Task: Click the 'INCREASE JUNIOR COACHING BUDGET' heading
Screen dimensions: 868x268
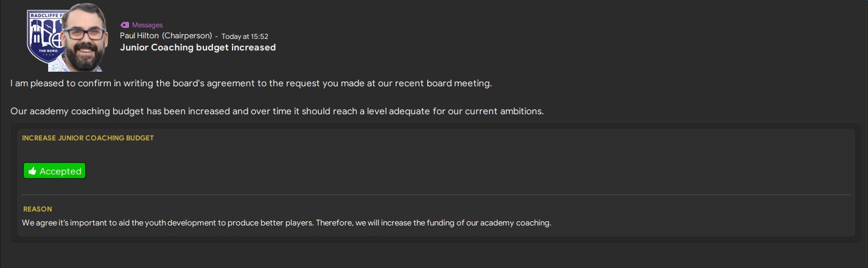Action: pos(88,138)
